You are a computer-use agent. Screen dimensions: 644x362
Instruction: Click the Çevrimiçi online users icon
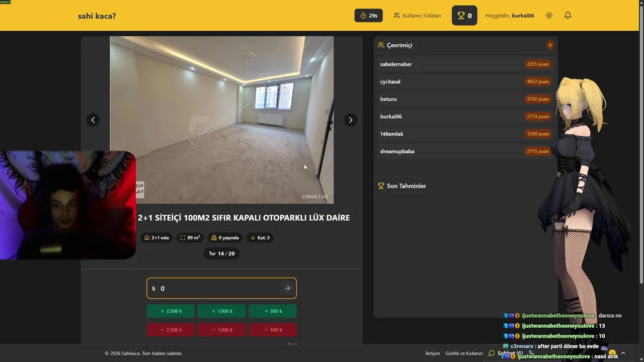[381, 45]
